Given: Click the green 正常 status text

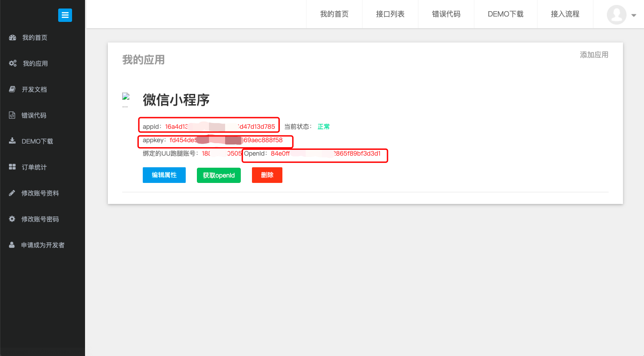Looking at the screenshot, I should 324,127.
